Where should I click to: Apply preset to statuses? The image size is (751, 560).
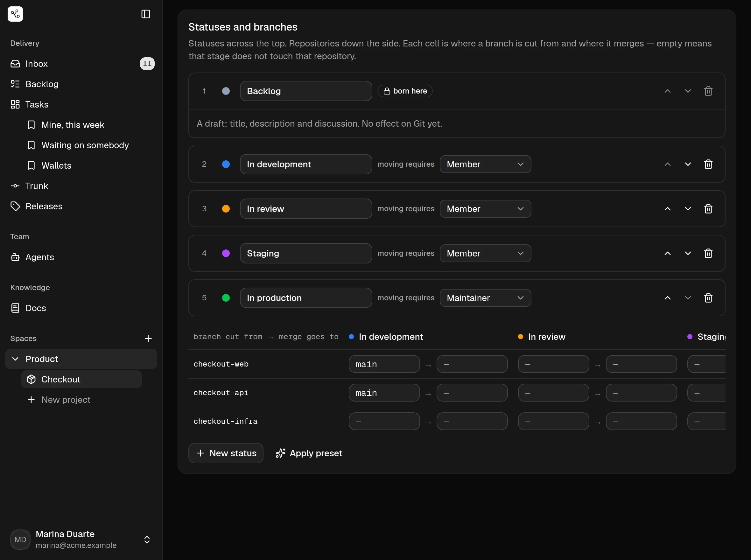(309, 453)
